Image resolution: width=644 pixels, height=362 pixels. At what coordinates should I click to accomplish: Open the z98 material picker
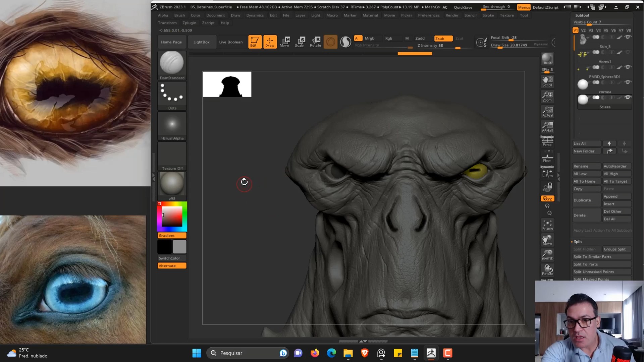pos(172,184)
